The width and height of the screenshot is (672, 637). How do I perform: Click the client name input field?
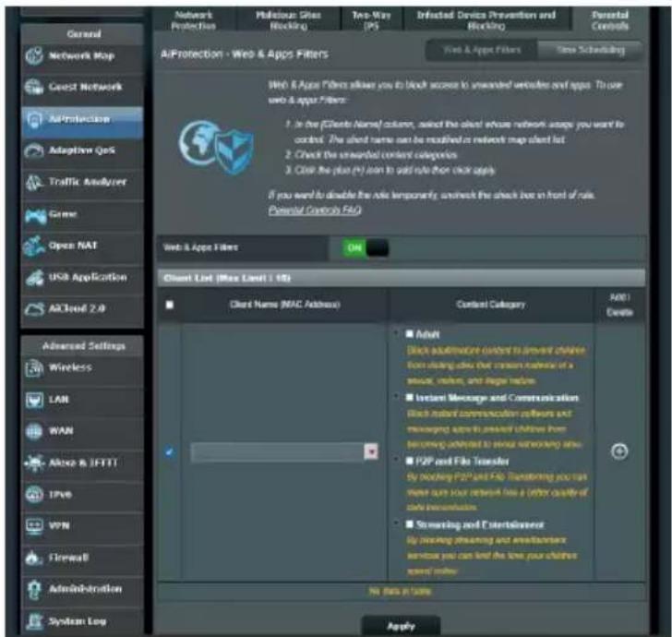278,451
